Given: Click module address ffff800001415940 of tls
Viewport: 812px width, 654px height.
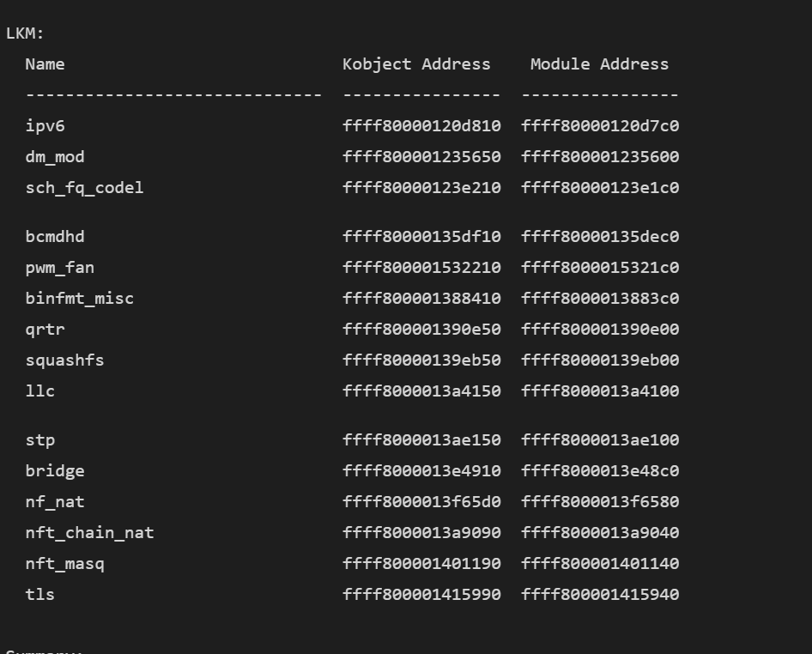Looking at the screenshot, I should [600, 595].
